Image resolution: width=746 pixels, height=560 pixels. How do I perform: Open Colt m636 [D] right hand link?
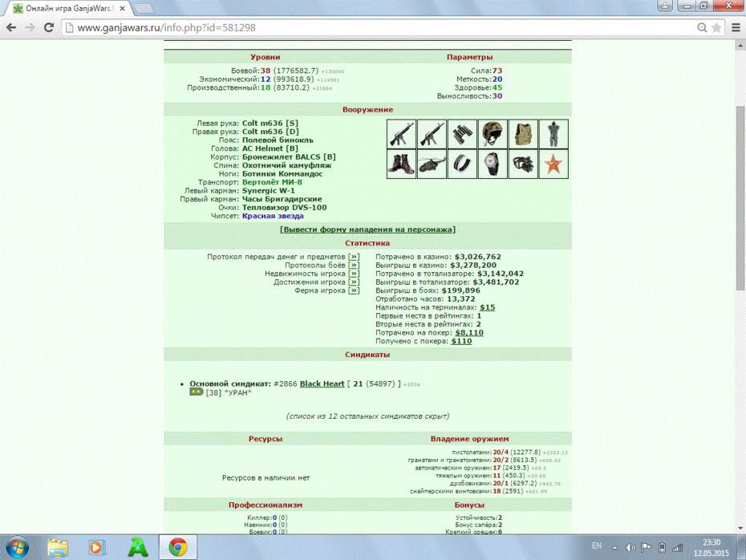coord(270,132)
